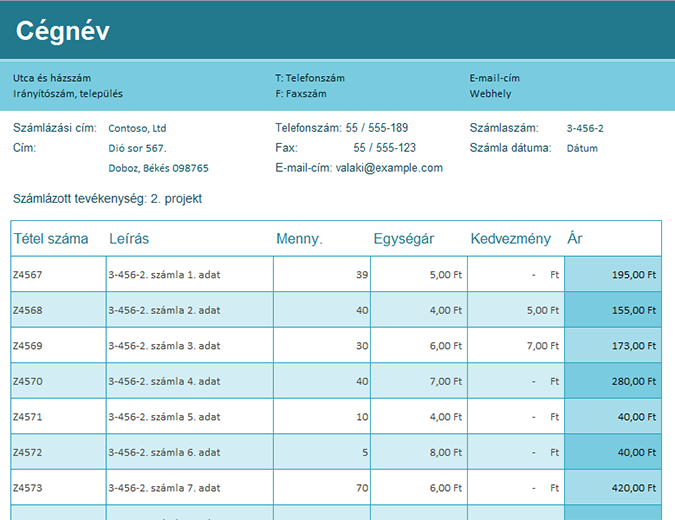Viewport: 675px width, 520px height.
Task: Select item number cell Z4567
Action: [x=58, y=275]
